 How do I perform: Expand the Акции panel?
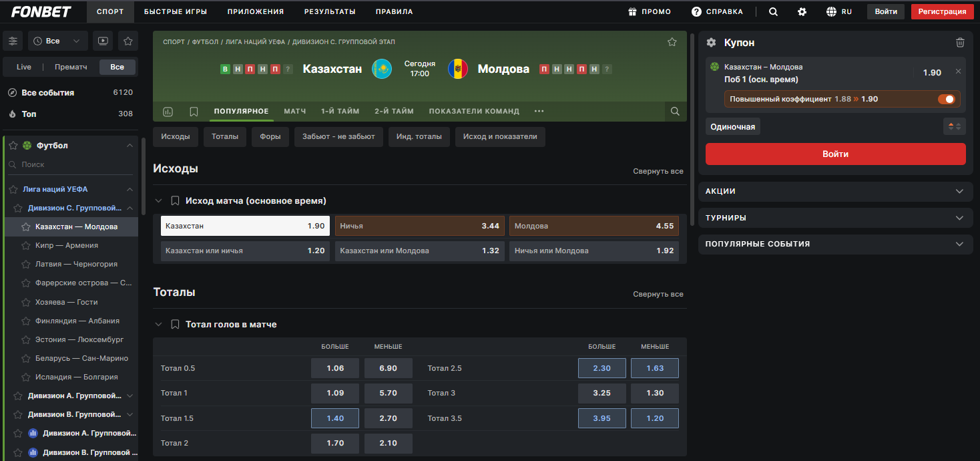click(x=835, y=191)
